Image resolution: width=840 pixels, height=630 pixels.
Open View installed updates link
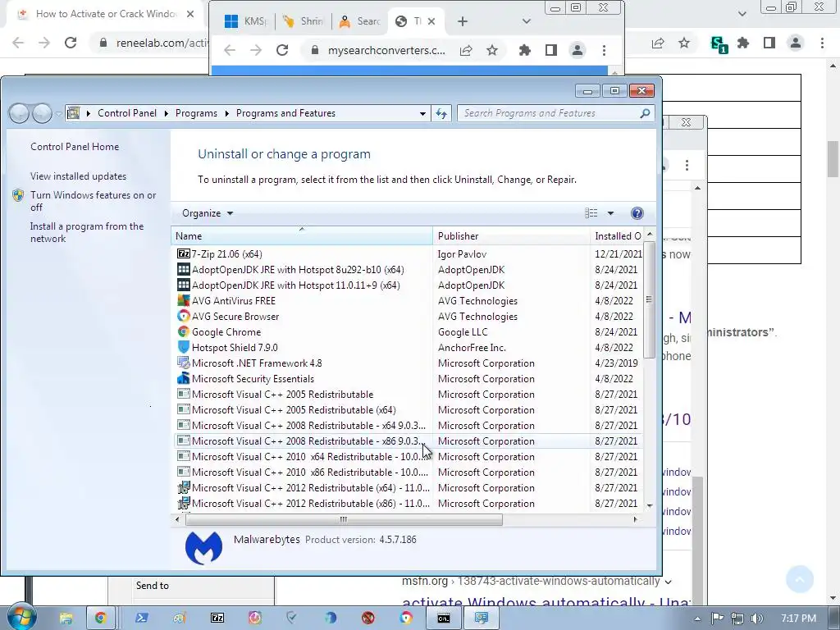click(x=78, y=176)
